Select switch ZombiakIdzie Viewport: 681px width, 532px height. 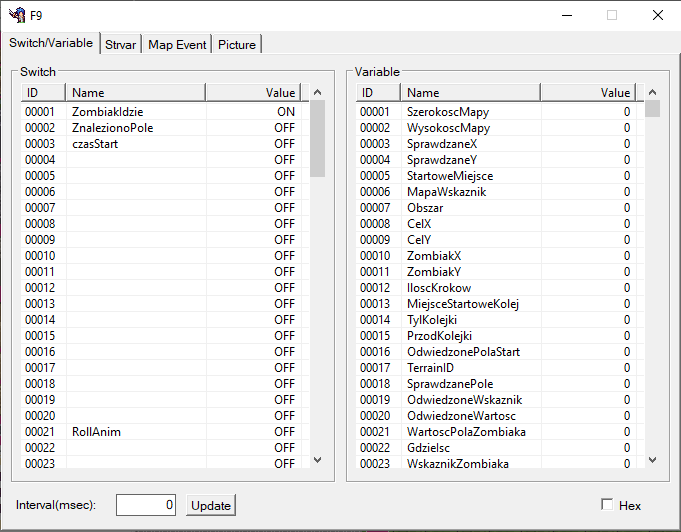pos(165,112)
